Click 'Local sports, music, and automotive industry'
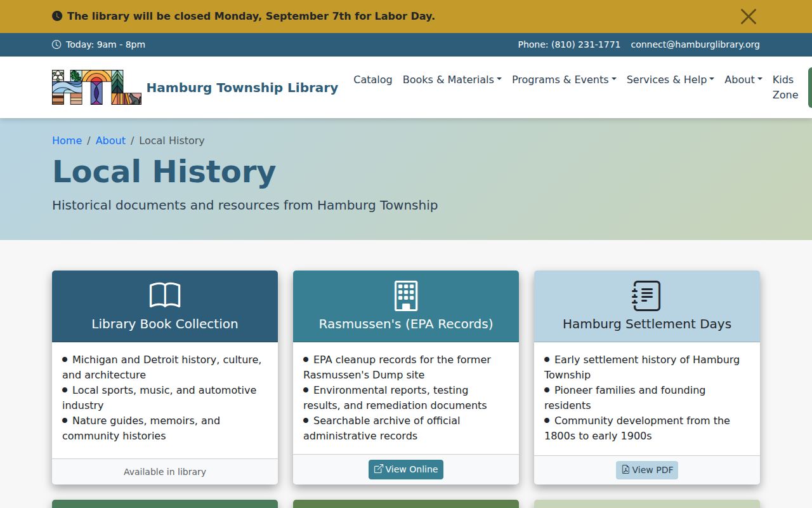 [x=159, y=398]
